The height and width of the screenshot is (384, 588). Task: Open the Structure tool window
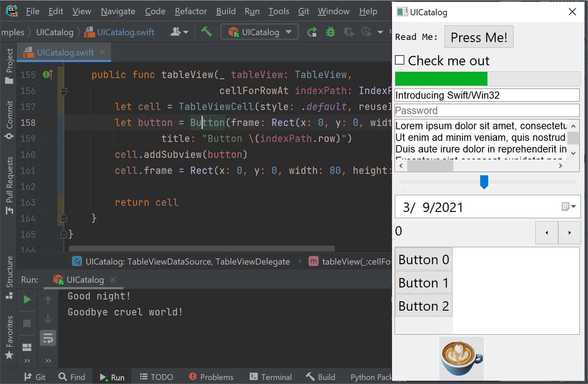[9, 277]
